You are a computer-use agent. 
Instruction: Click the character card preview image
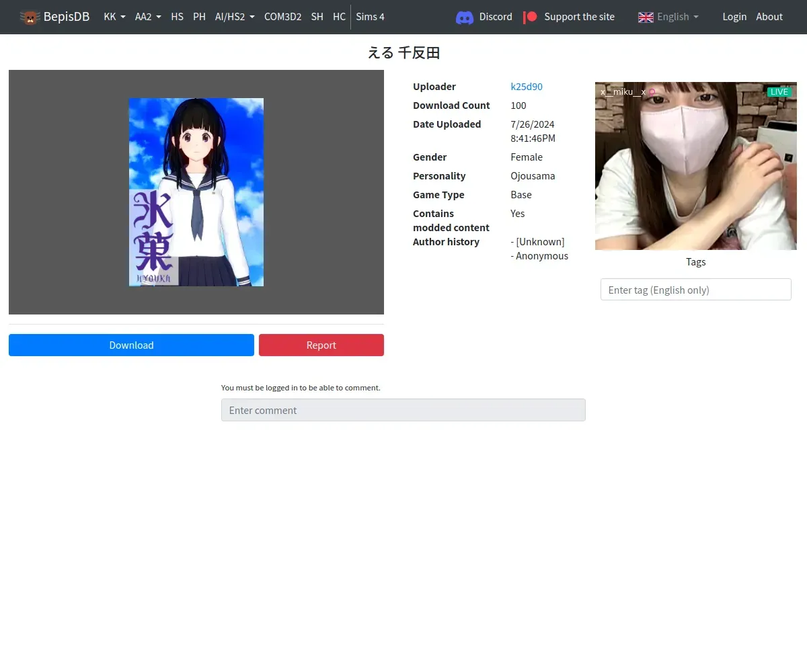196,192
